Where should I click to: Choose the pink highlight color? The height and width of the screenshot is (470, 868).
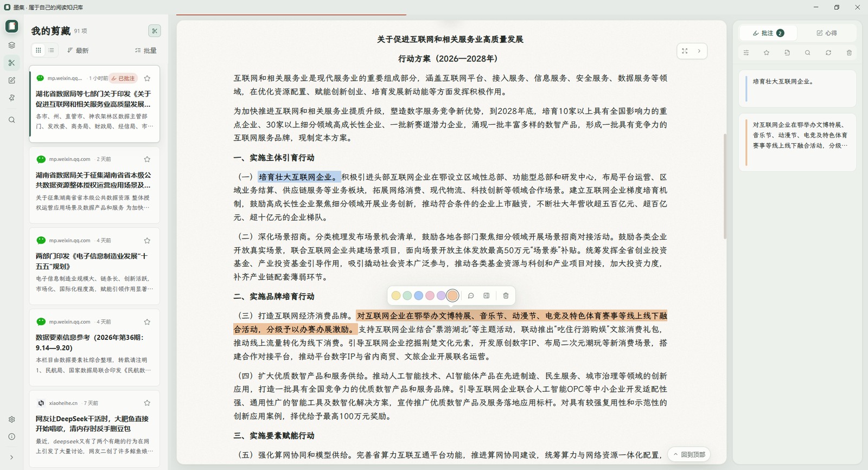(430, 295)
